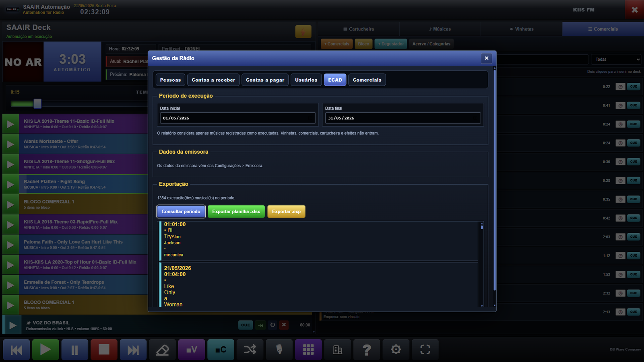Image resolution: width=644 pixels, height=362 pixels.
Task: Click CUE button on the 0:30 row
Action: [634, 162]
